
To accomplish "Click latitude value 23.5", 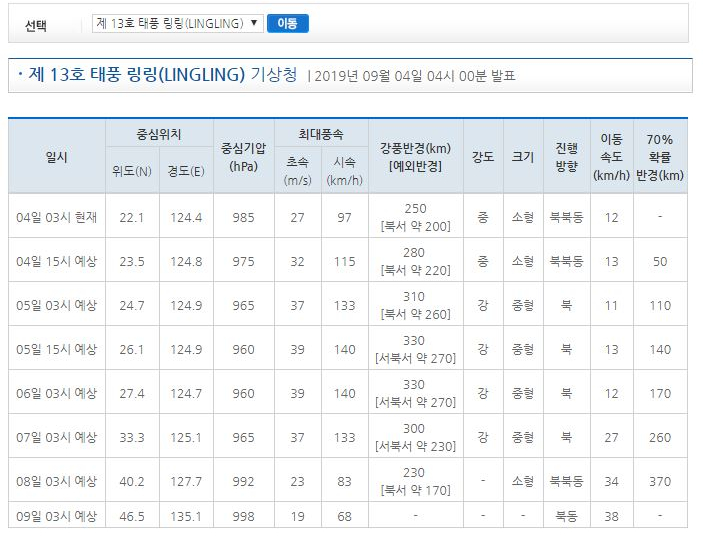I will click(132, 262).
